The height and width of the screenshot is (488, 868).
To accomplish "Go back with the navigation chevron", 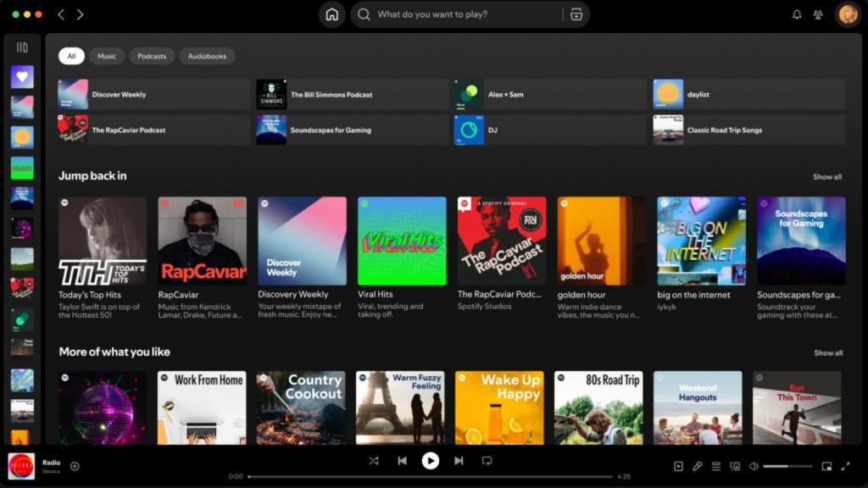I will [x=59, y=14].
